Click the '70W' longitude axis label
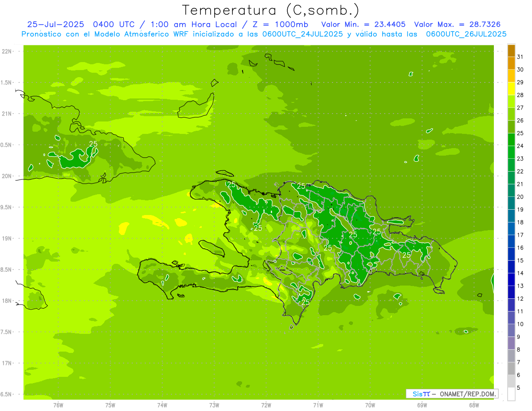This screenshot has height=411, width=532. pos(370,405)
